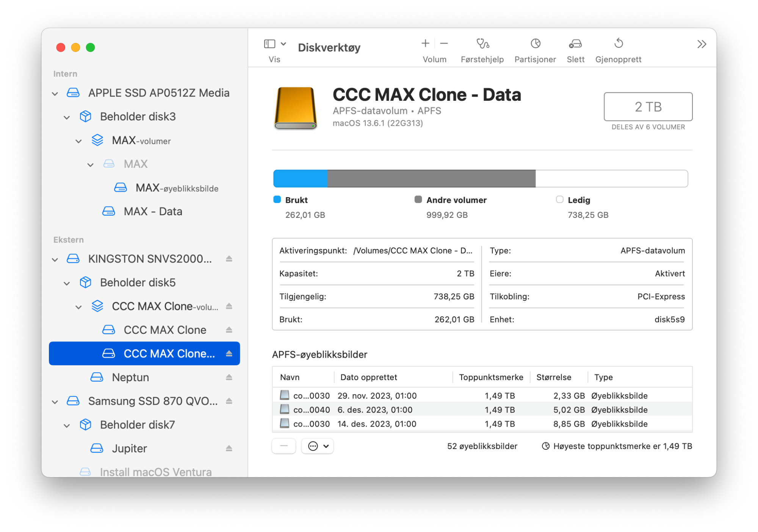Click the Førstehjelp stethoscope icon
Viewport: 758px width, 532px height.
(482, 44)
